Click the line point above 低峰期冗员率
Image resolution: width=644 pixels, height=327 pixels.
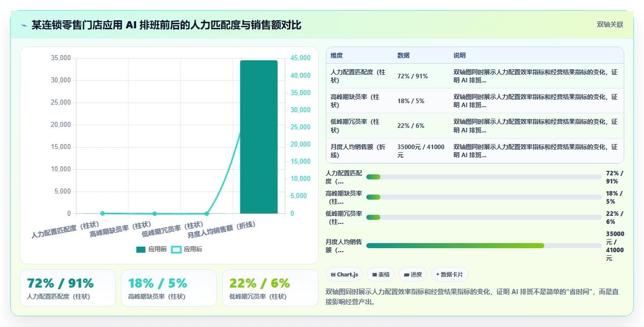206,213
